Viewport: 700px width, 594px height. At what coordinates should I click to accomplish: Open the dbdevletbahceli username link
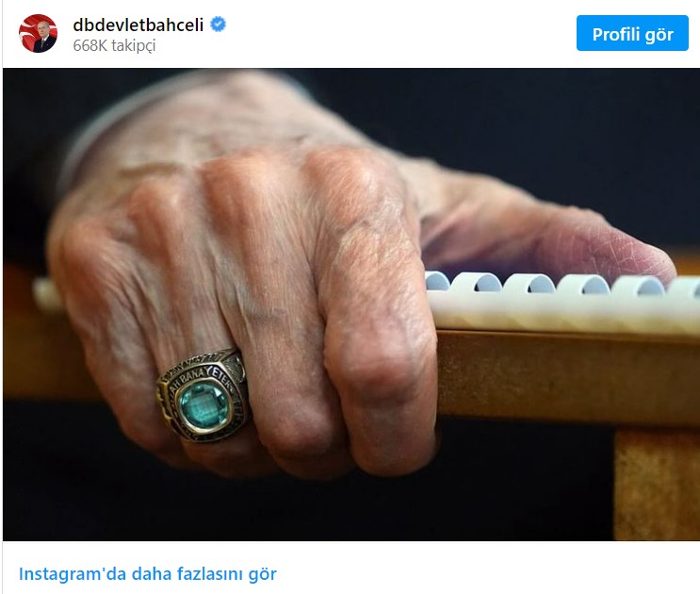point(138,25)
